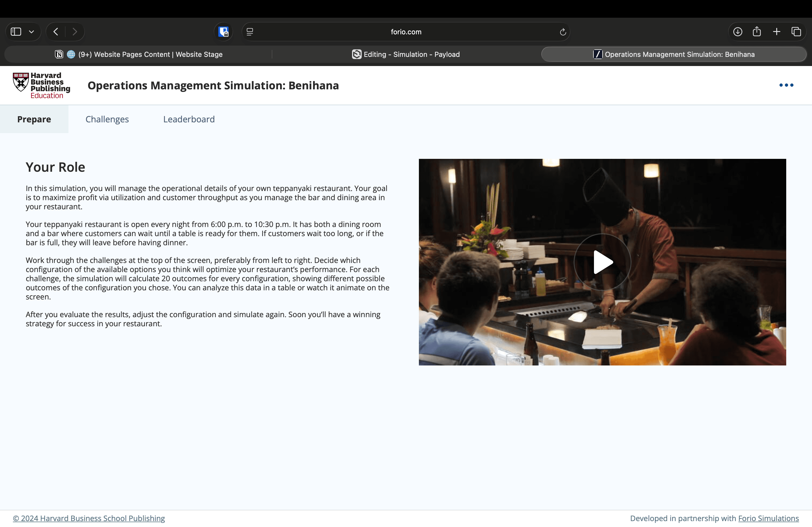
Task: Go back to the previous page
Action: tap(56, 32)
